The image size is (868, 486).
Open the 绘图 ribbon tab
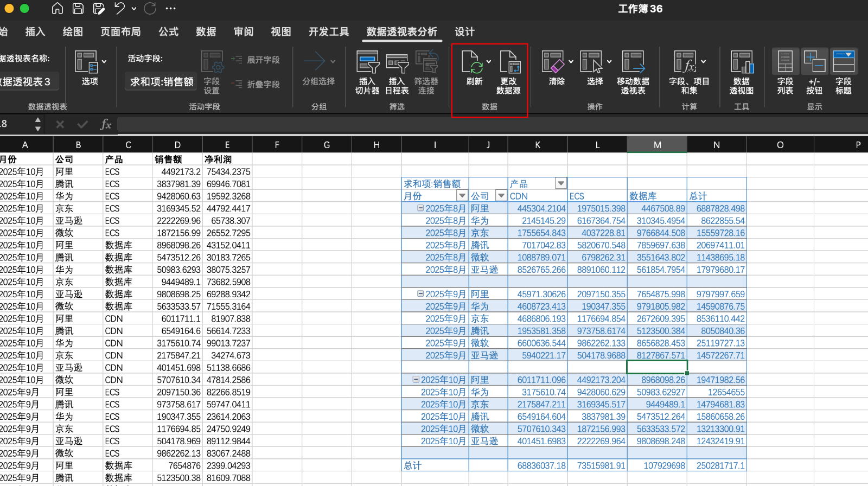pyautogui.click(x=73, y=31)
